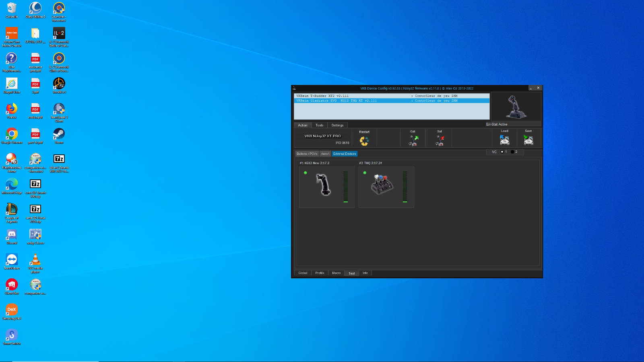The image size is (644, 362).
Task: Select the TeamViewer desktop icon
Action: [12, 261]
